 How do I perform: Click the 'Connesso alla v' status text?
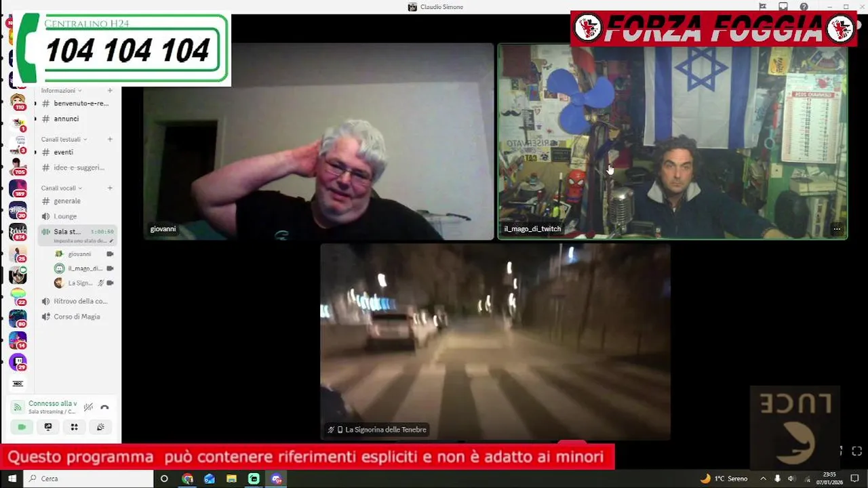pyautogui.click(x=52, y=404)
